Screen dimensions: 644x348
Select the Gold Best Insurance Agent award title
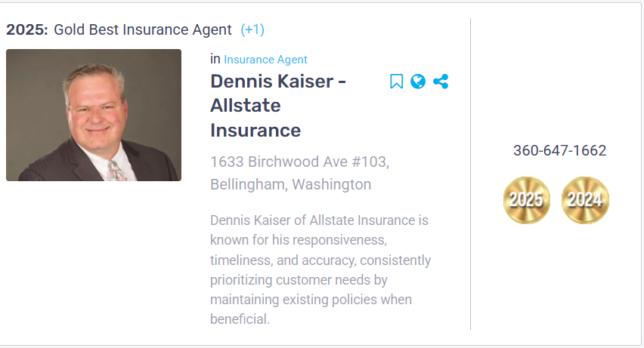[143, 30]
